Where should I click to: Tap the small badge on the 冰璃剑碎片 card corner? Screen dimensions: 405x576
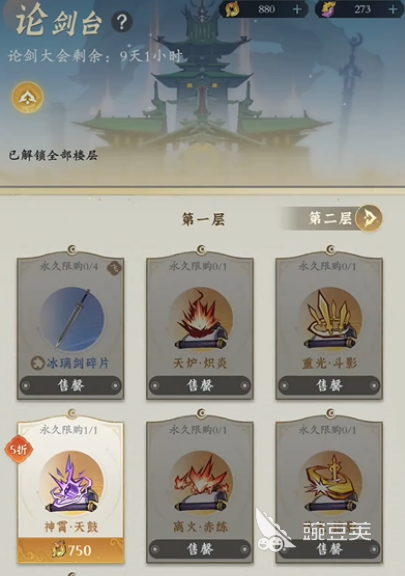(x=114, y=269)
